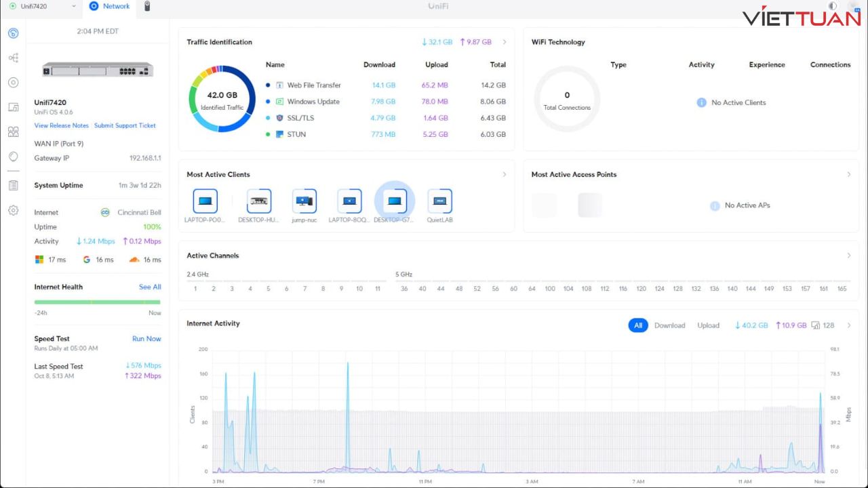Open the Insights icon in sidebar
This screenshot has width=868, height=488.
[13, 157]
